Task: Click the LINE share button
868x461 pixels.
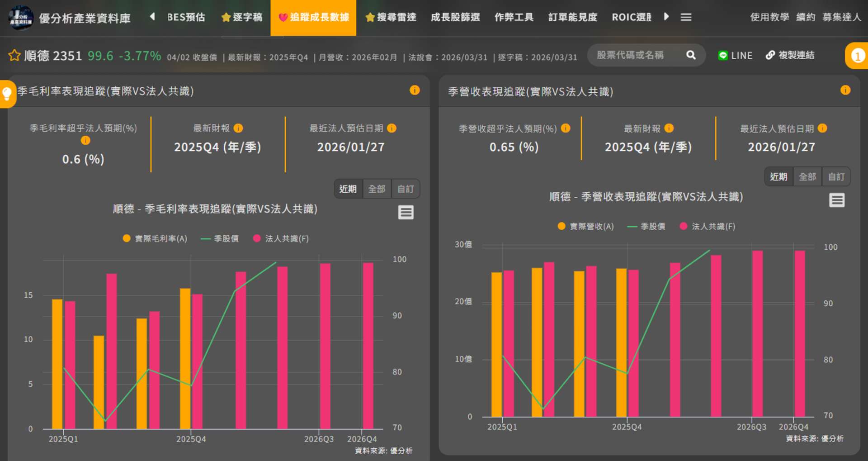Action: click(x=735, y=55)
